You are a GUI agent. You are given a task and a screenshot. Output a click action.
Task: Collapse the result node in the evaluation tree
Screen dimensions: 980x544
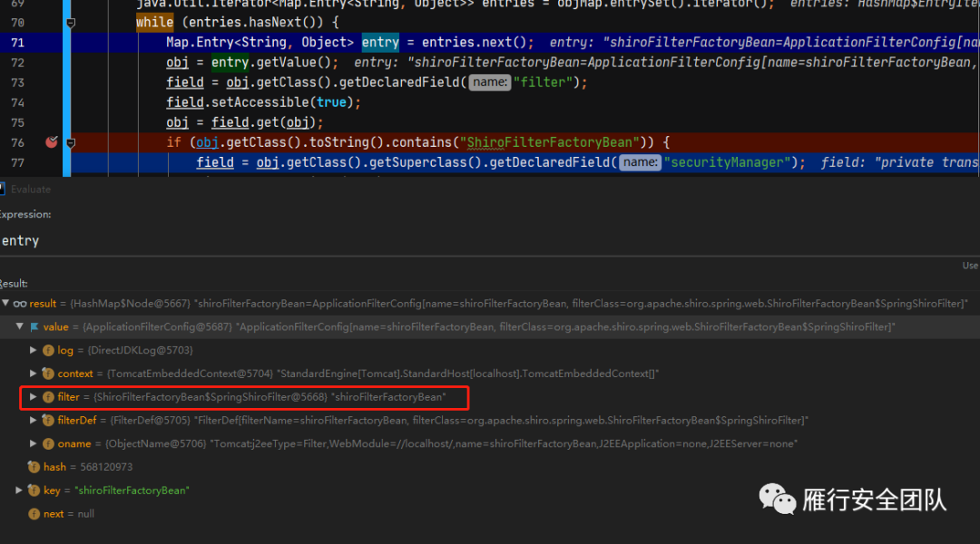point(5,303)
